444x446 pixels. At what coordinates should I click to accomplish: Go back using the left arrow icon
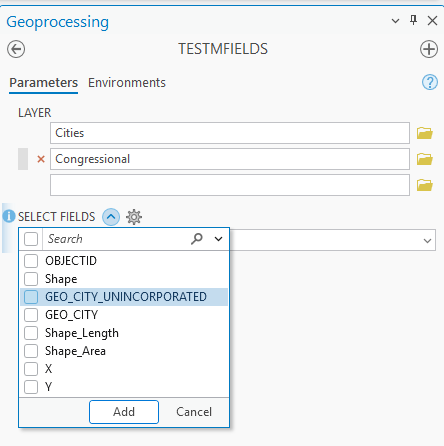pos(16,49)
